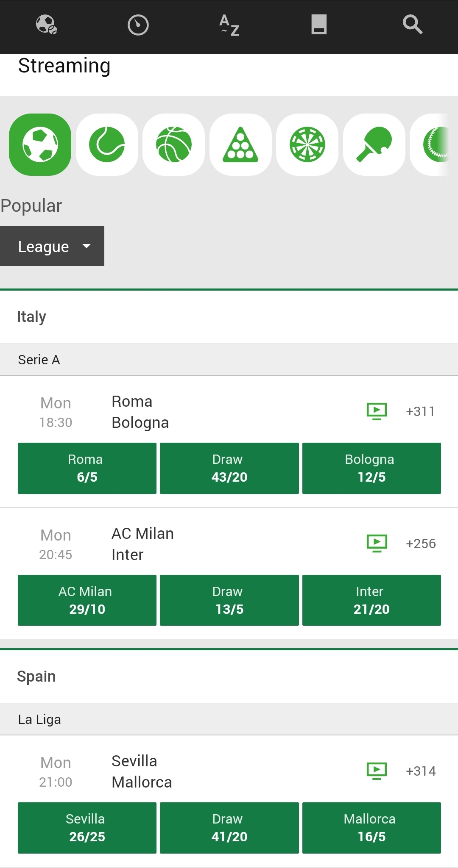Play the AC Milan vs Inter stream
Image resolution: width=458 pixels, height=868 pixels.
click(x=377, y=543)
